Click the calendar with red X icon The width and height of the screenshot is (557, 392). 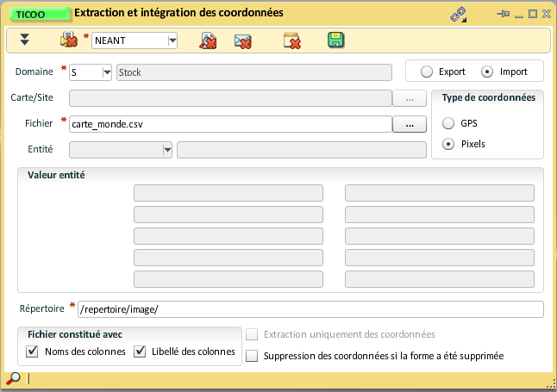tap(291, 40)
